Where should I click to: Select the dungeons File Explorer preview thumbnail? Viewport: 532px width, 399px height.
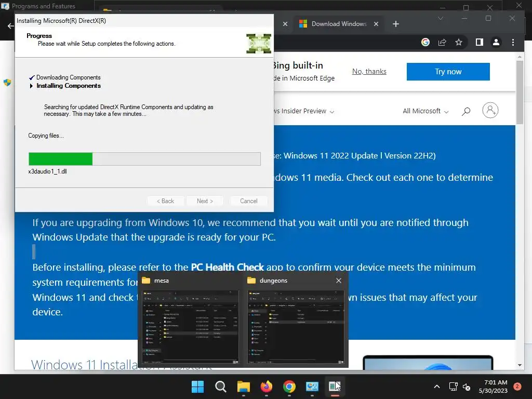pyautogui.click(x=296, y=327)
